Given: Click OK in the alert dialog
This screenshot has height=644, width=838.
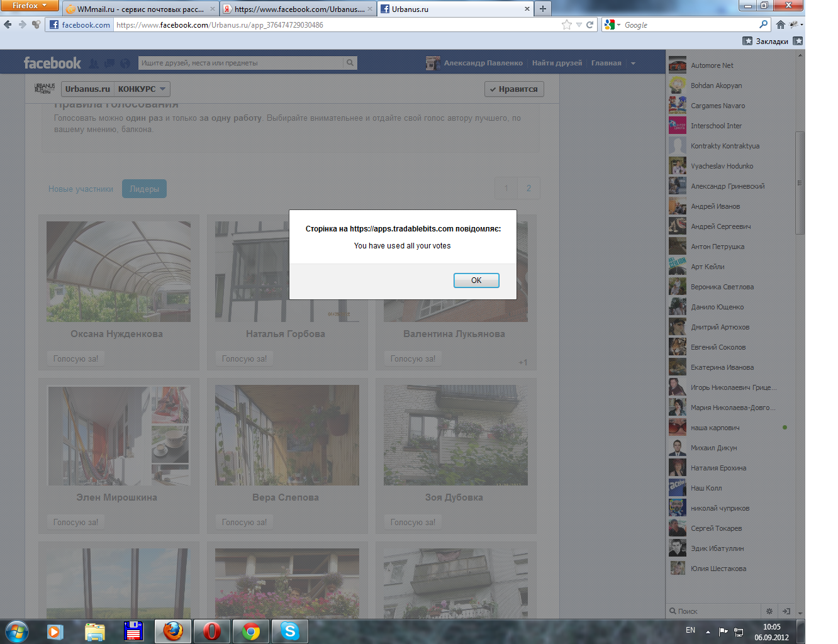Looking at the screenshot, I should coord(476,280).
